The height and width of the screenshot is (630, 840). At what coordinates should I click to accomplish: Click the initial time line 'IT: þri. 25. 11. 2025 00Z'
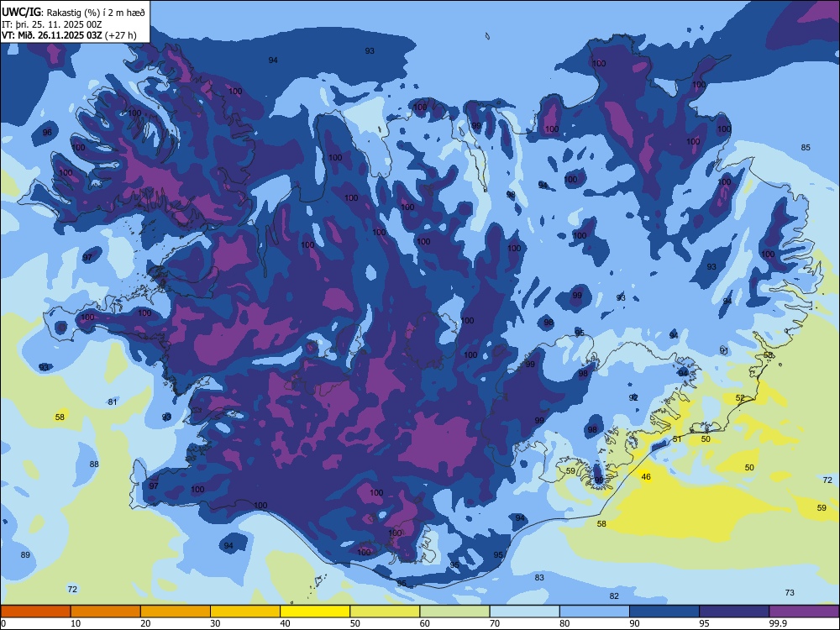point(51,24)
